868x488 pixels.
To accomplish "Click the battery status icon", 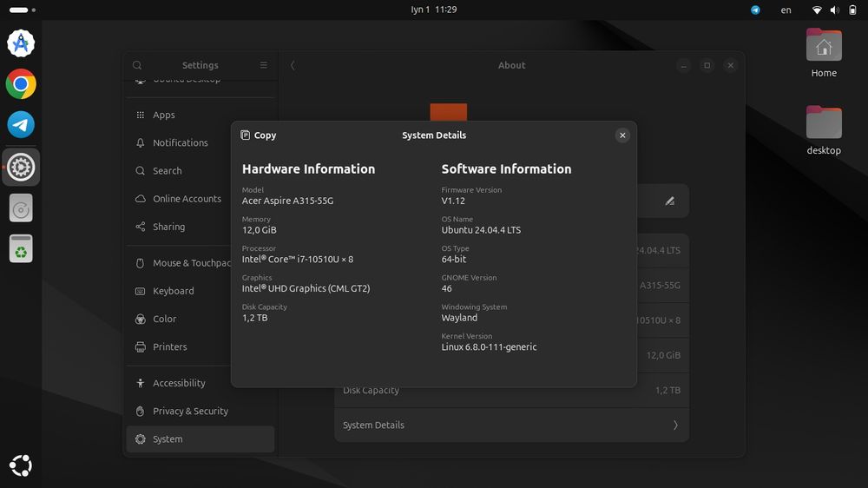I will 852,10.
